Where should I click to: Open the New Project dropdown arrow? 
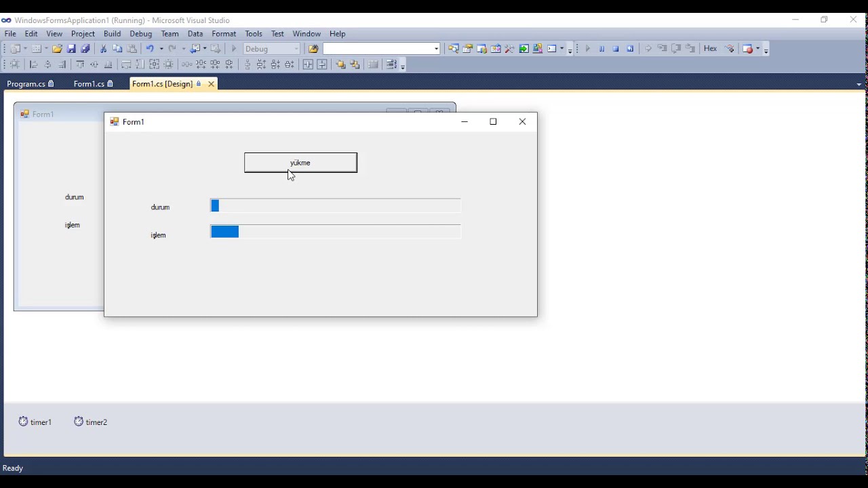point(24,49)
